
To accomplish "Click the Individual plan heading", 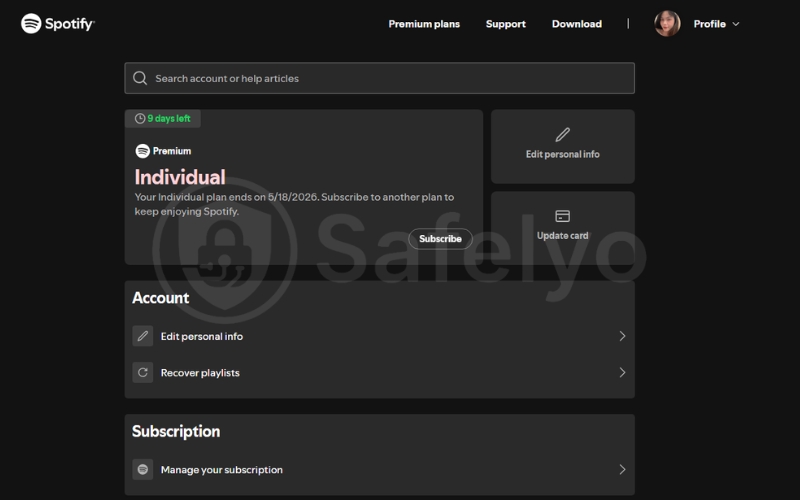I will 180,177.
